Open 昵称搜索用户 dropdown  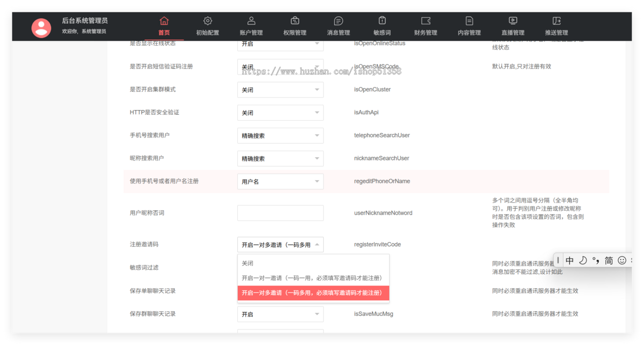(280, 158)
